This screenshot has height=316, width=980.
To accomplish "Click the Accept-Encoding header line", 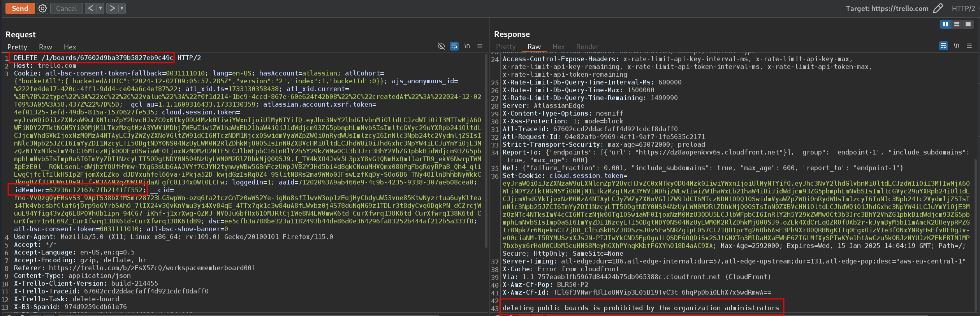I will (x=80, y=260).
